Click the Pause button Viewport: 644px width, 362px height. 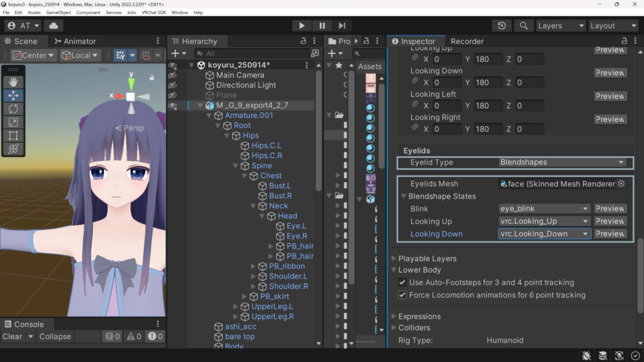click(x=322, y=26)
